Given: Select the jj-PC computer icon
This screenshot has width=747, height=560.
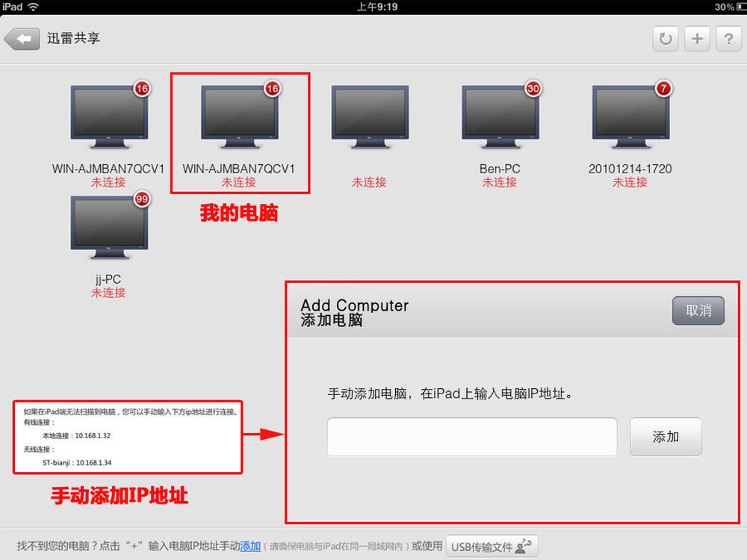Looking at the screenshot, I should (x=109, y=228).
